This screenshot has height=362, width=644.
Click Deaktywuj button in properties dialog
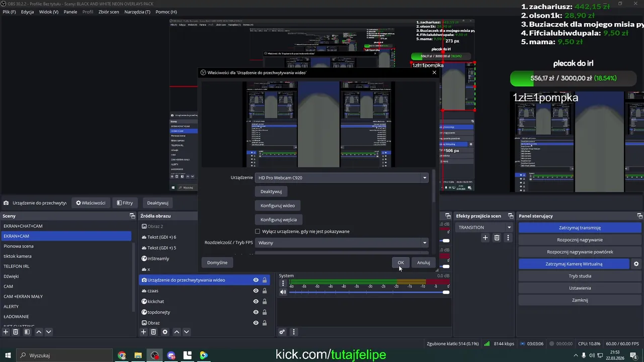(271, 192)
